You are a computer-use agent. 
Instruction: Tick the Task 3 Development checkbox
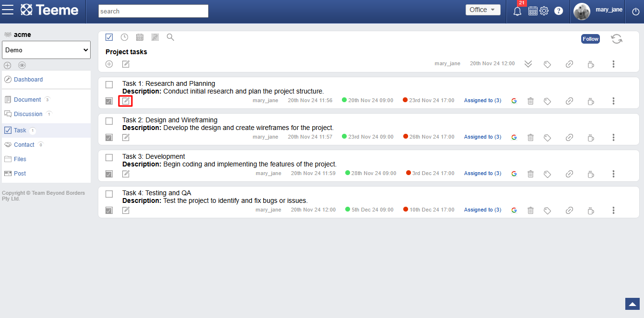[x=109, y=157]
